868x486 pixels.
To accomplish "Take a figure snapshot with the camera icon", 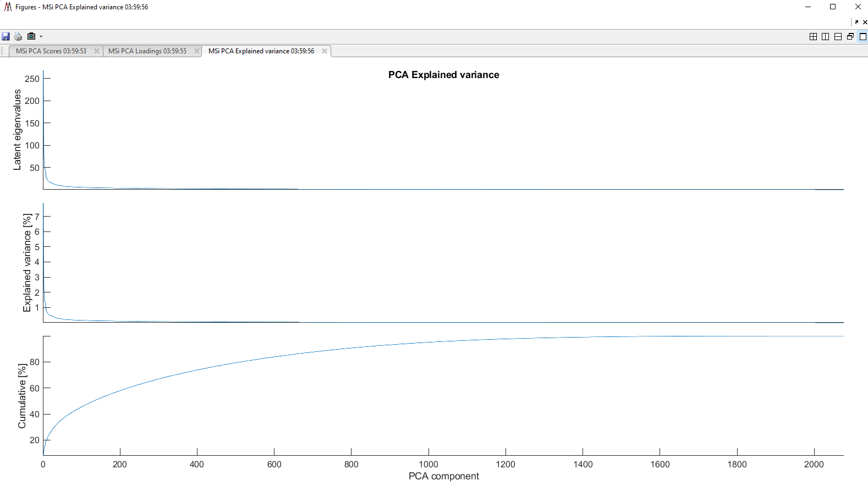I will point(31,36).
